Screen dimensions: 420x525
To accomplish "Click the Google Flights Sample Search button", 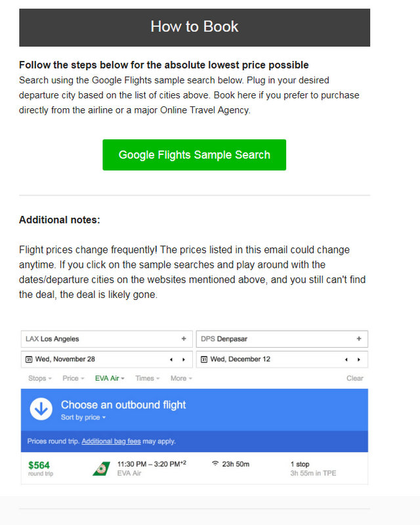I will point(194,155).
